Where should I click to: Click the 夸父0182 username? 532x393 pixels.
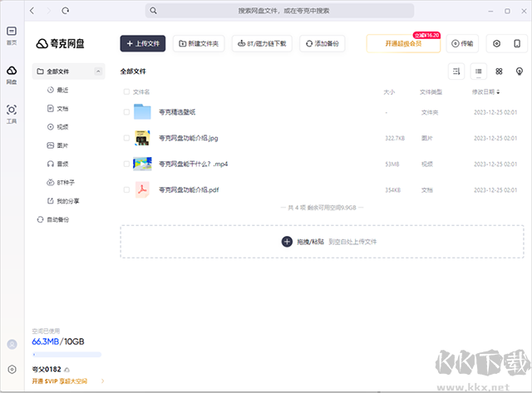pyautogui.click(x=47, y=369)
